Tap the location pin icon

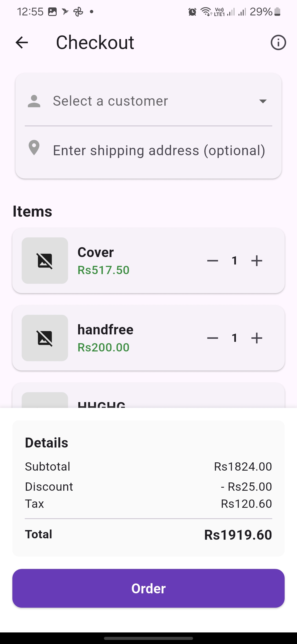click(x=34, y=148)
